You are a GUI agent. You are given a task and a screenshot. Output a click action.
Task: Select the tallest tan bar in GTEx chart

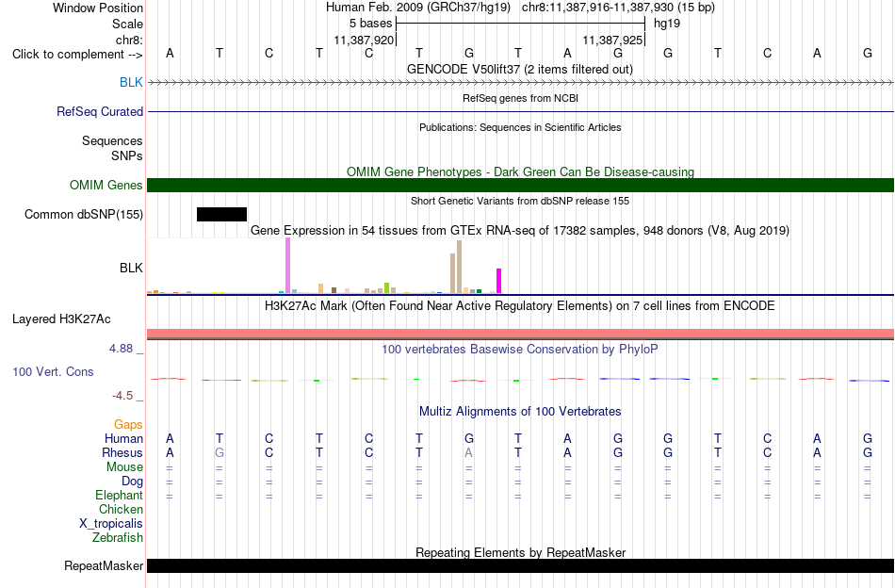click(x=459, y=267)
